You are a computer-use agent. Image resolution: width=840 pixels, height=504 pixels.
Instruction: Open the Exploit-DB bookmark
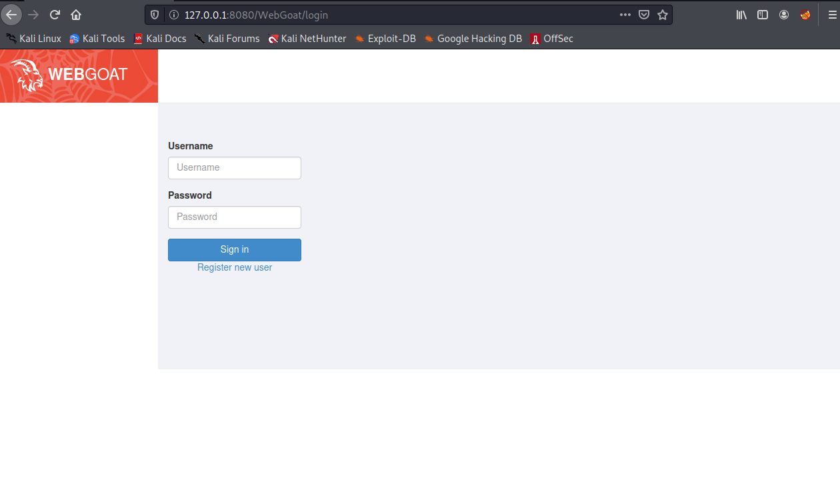click(x=385, y=39)
